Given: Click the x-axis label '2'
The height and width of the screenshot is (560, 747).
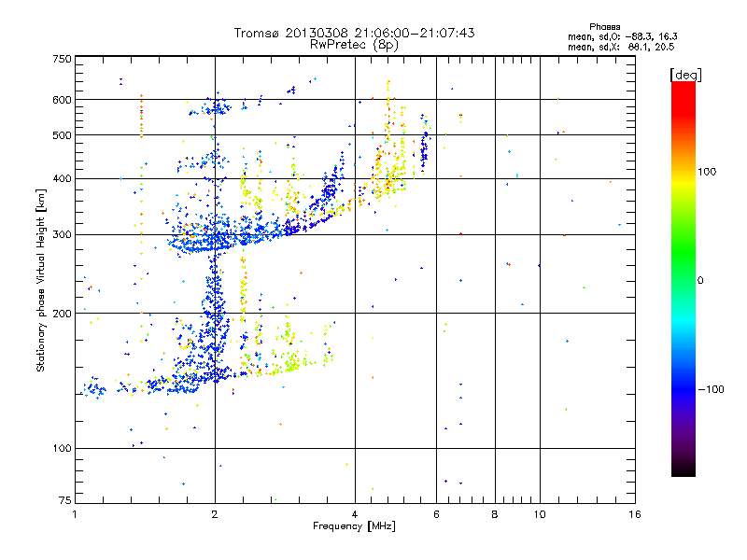Looking at the screenshot, I should (x=215, y=514).
